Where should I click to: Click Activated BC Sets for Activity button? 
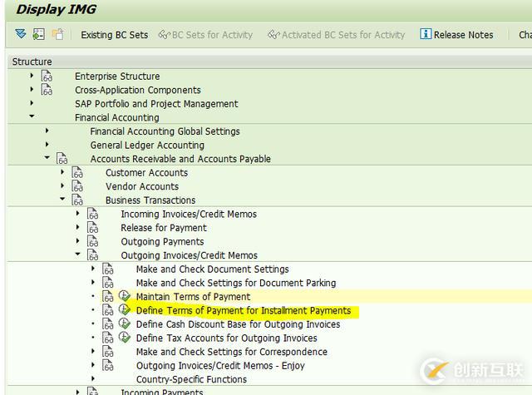click(336, 35)
